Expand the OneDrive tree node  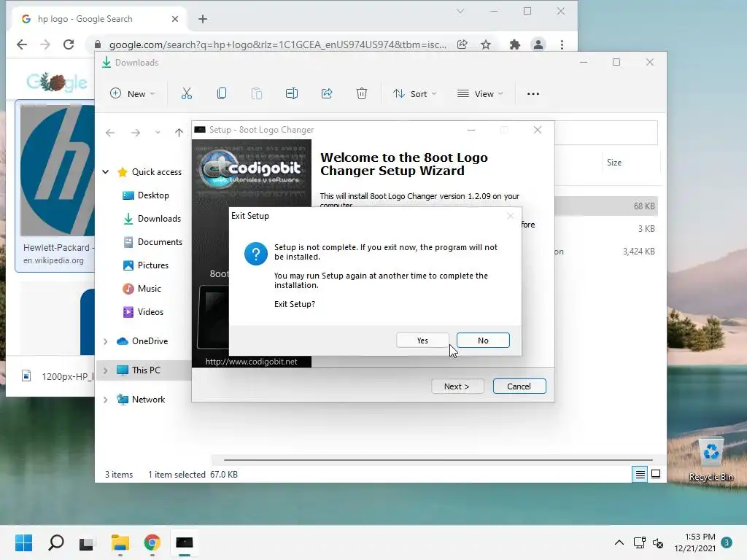tap(106, 341)
